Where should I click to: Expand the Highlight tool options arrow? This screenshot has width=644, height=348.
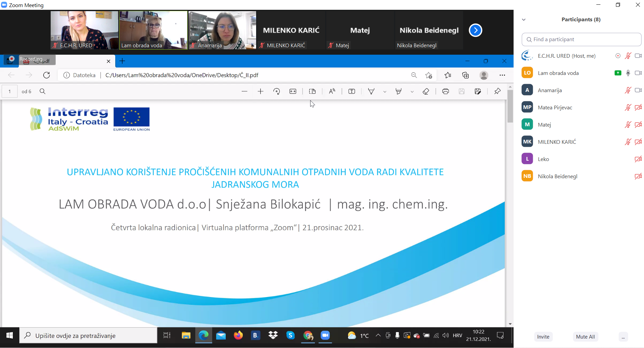click(x=412, y=91)
